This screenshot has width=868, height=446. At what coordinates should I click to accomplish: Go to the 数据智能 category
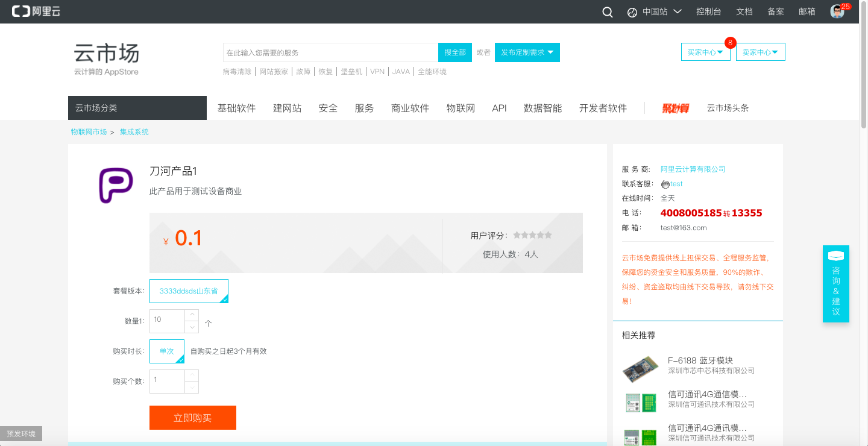coord(543,108)
